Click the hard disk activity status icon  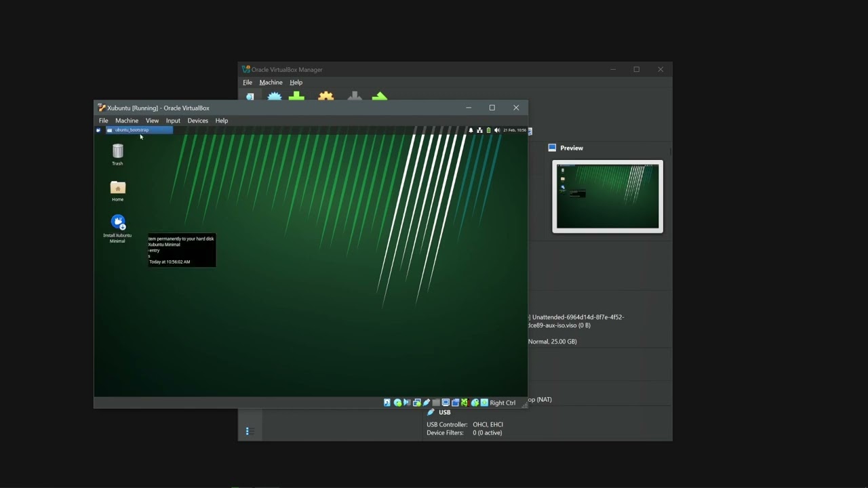click(x=387, y=403)
